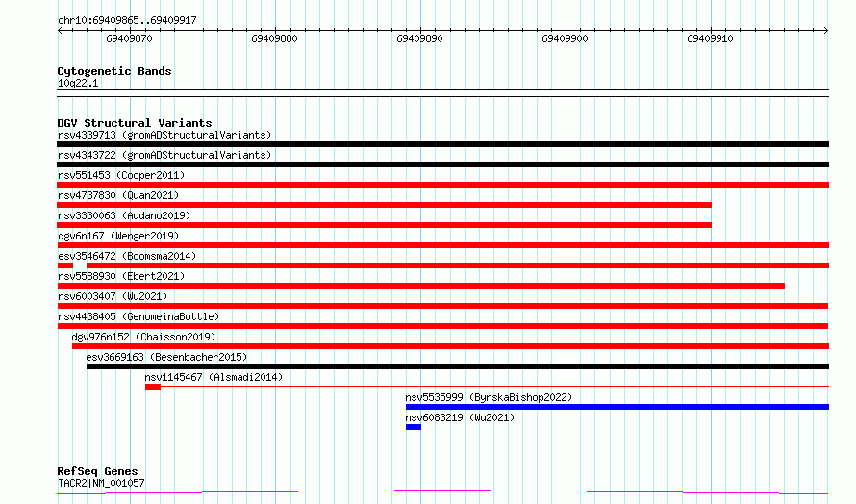Open variant esv3669163 (Besenbacher2015) label
The width and height of the screenshot is (856, 504).
tap(166, 357)
